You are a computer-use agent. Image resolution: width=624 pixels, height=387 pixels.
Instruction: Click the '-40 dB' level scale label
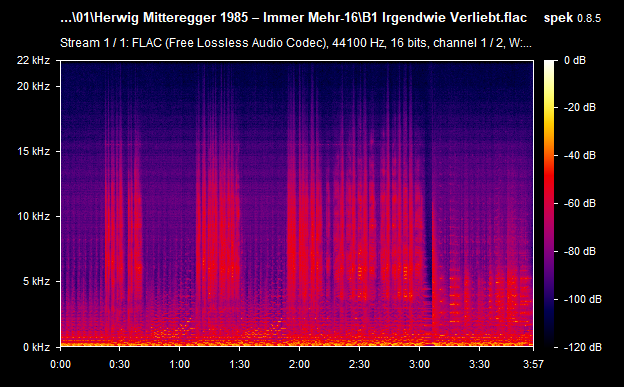(580, 155)
